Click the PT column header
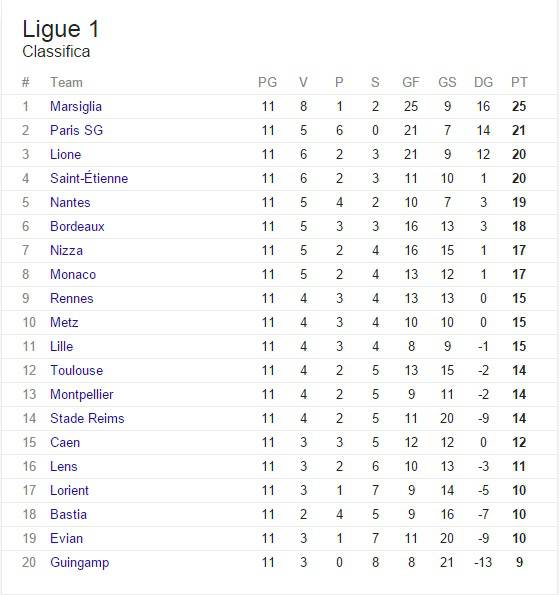 (519, 82)
